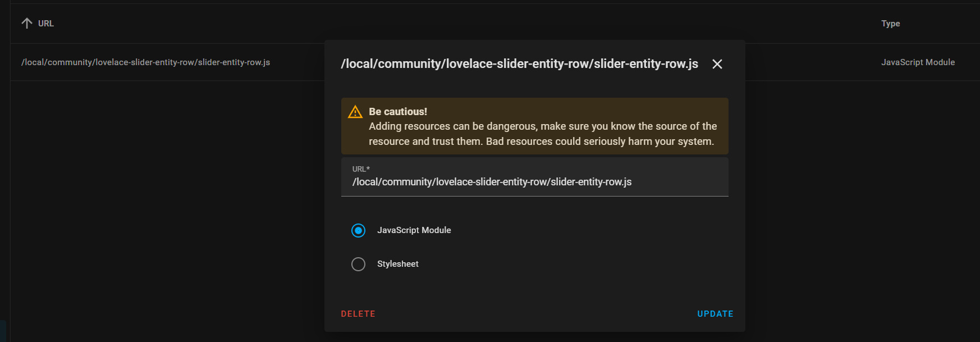Close the resource edit dialog with the X
Image resolution: width=980 pixels, height=342 pixels.
pos(717,64)
